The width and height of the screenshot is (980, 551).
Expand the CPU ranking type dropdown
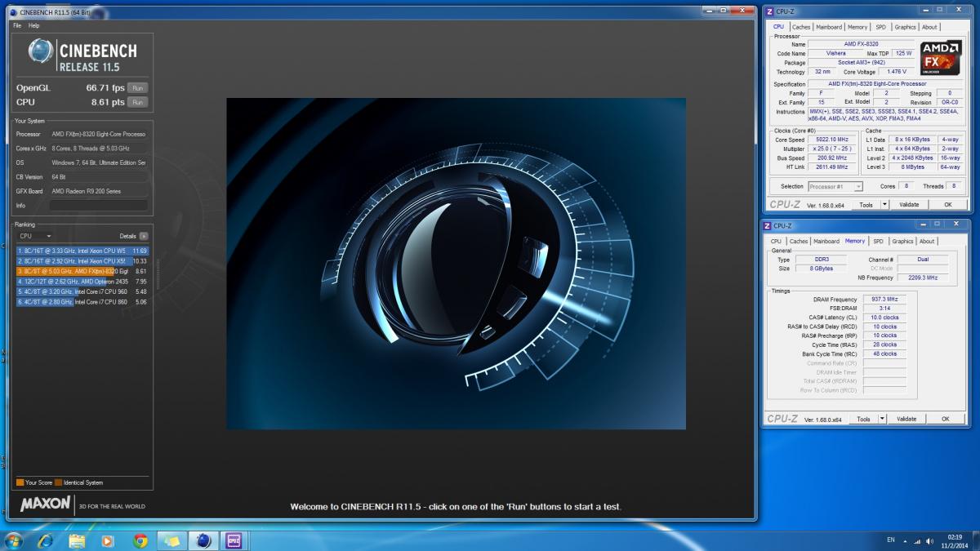(x=35, y=236)
